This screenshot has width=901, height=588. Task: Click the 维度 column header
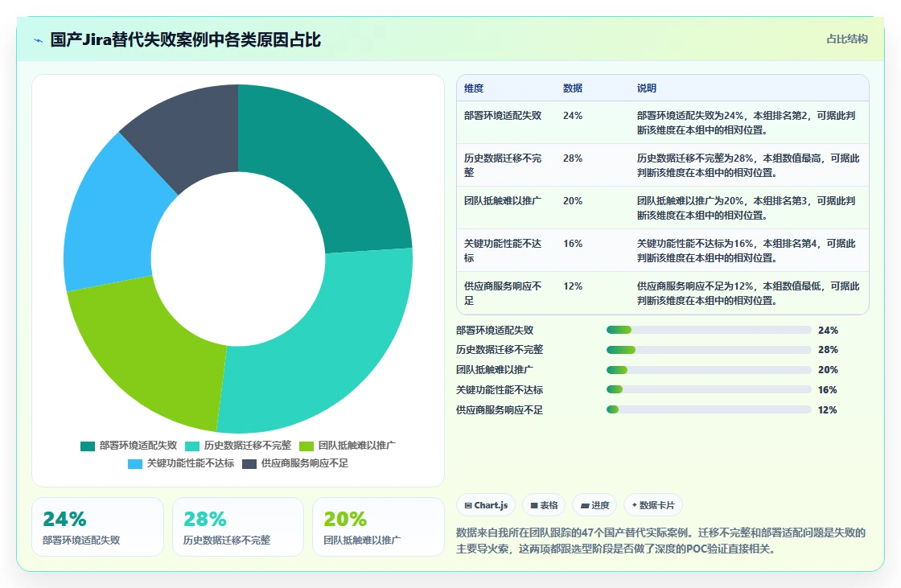[474, 88]
